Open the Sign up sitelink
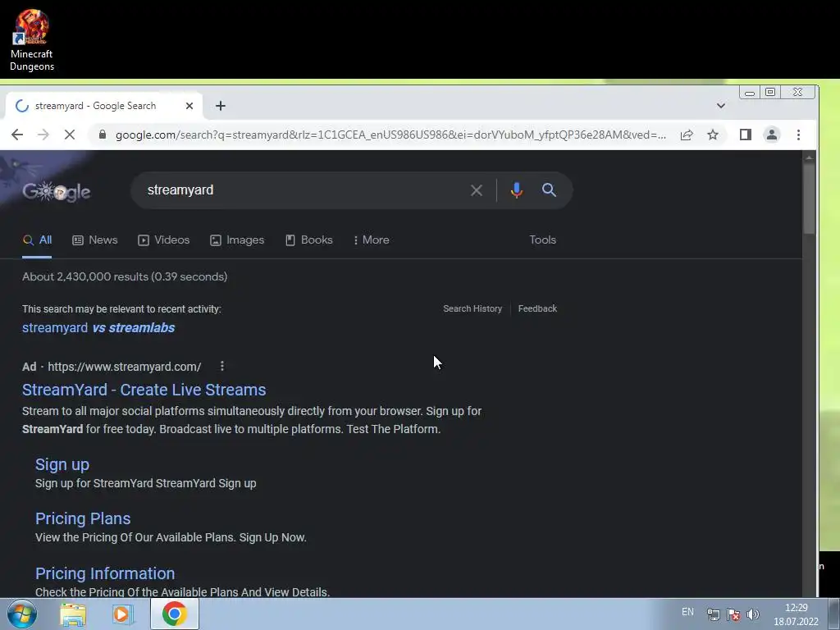Screen dimensions: 840x630 click(x=62, y=464)
